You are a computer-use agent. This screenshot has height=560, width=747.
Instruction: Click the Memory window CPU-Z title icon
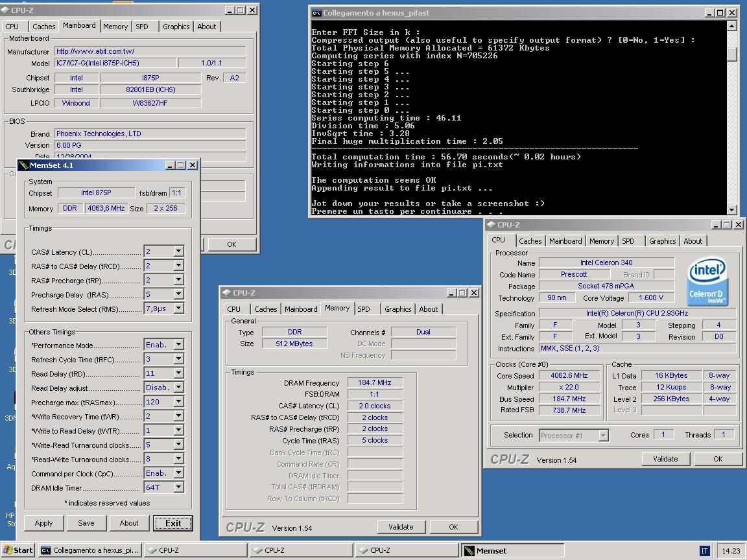[227, 293]
